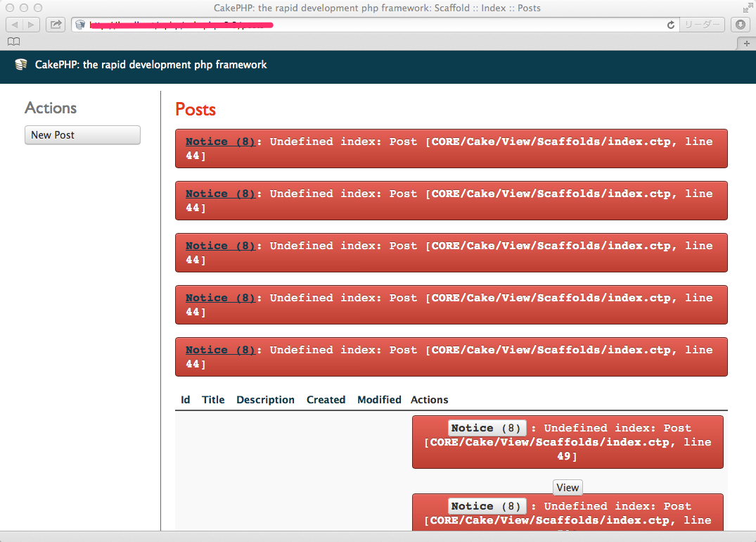Screen dimensions: 756x542
Task: Sort posts by Created column header
Action: (x=326, y=400)
